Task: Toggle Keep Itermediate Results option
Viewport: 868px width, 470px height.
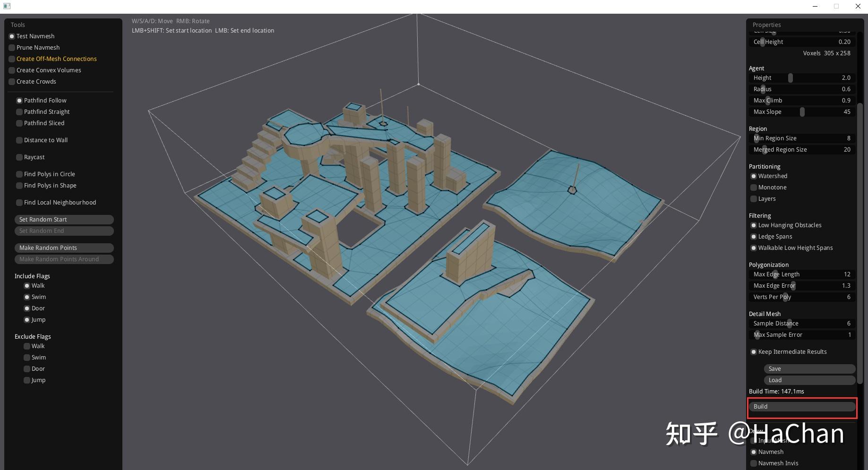Action: (789, 352)
